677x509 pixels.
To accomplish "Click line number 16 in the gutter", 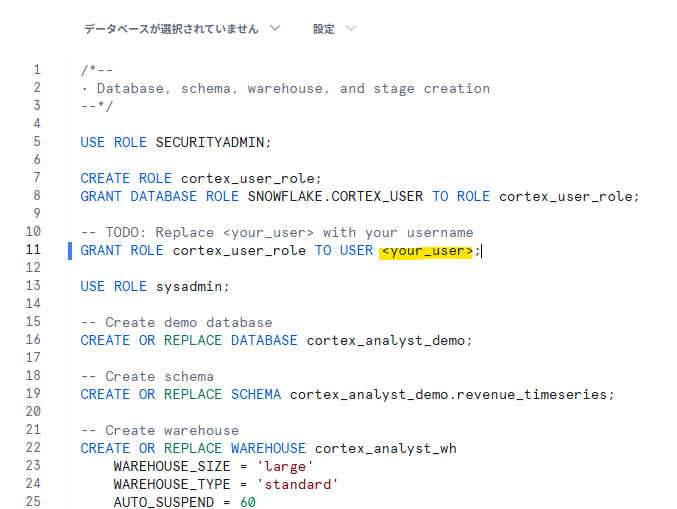I will pyautogui.click(x=33, y=339).
